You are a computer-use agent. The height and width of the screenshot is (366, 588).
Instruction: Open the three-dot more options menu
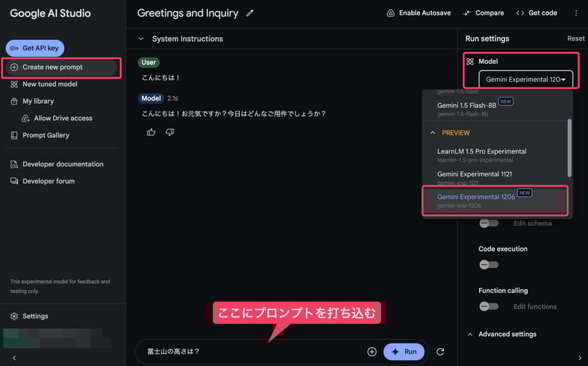(x=576, y=13)
